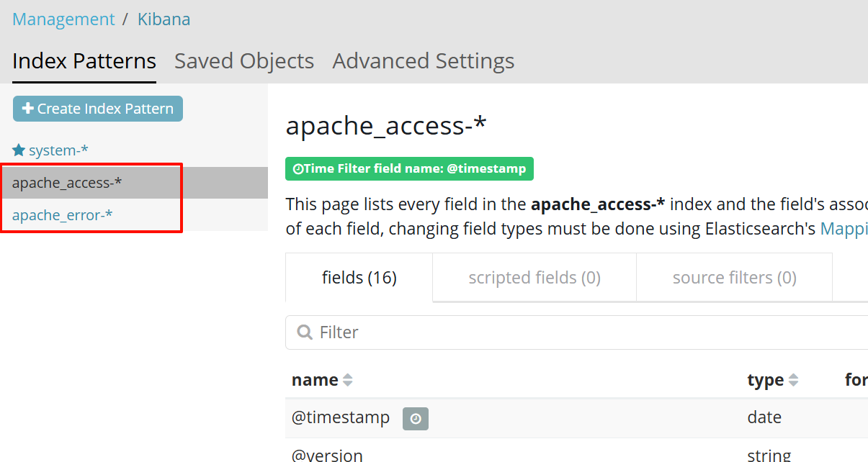Focus the Filter search input

coord(576,332)
